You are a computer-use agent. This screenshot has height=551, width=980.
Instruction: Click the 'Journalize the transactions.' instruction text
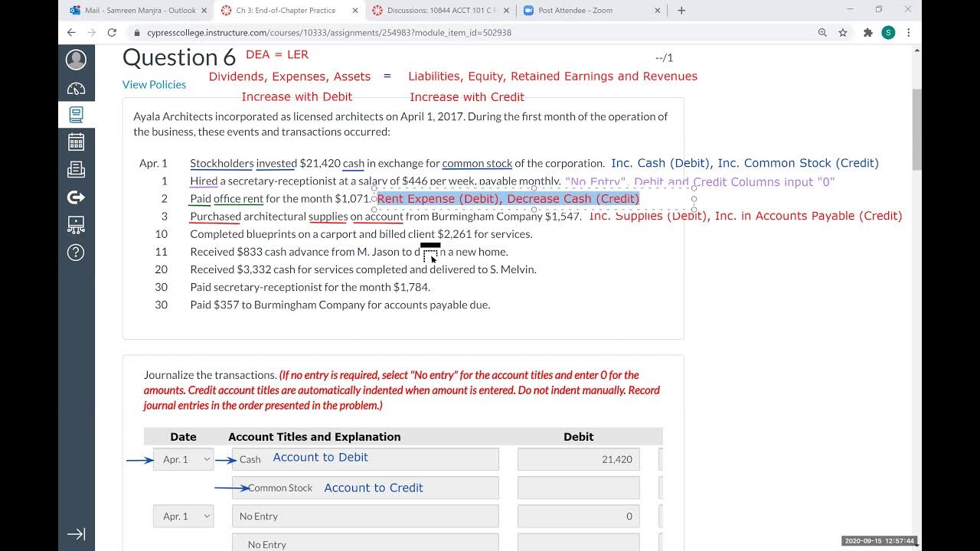(210, 375)
